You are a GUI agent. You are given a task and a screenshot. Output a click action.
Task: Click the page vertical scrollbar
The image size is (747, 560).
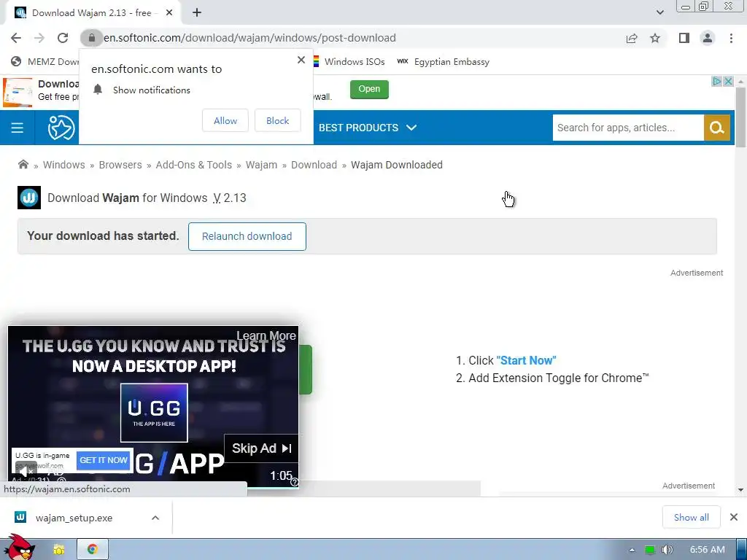click(740, 117)
